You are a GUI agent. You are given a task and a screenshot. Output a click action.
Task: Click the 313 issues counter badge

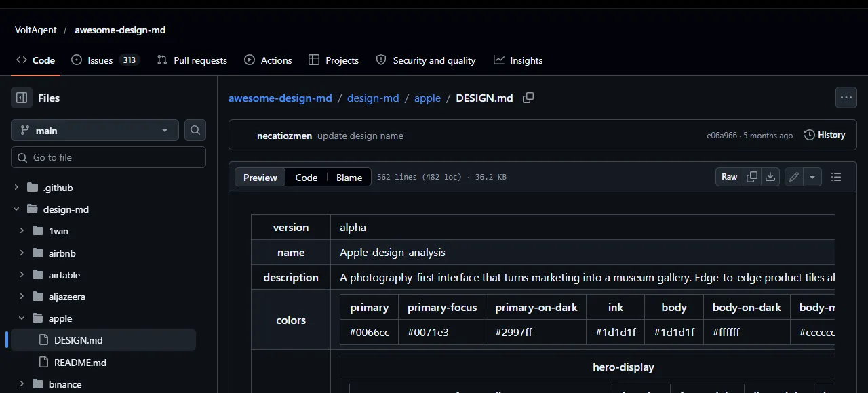(x=129, y=60)
